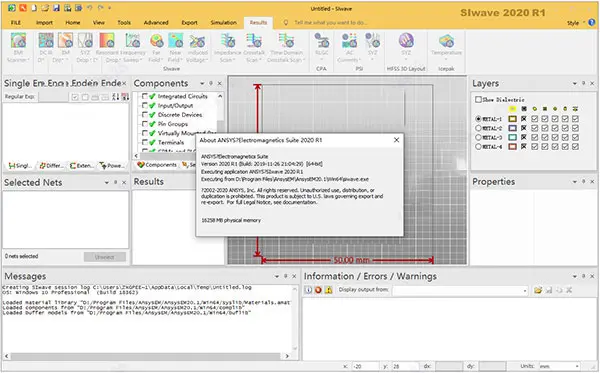This screenshot has width=600, height=373.
Task: Open the FILE menu
Action: coord(16,23)
